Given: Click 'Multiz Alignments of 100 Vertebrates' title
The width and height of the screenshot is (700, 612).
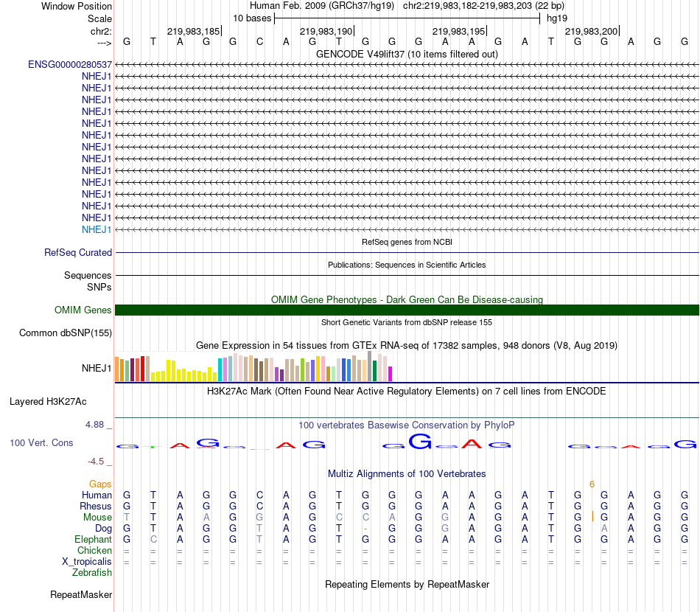Looking at the screenshot, I should coord(407,473).
